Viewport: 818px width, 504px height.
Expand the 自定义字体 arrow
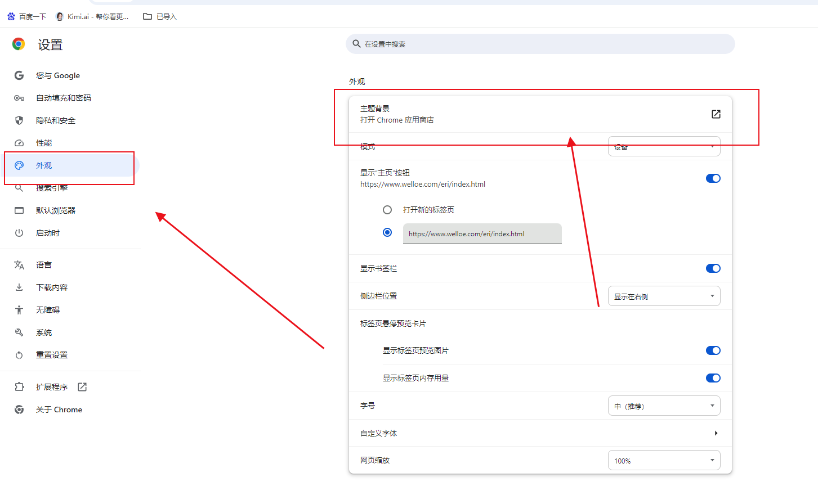point(716,433)
